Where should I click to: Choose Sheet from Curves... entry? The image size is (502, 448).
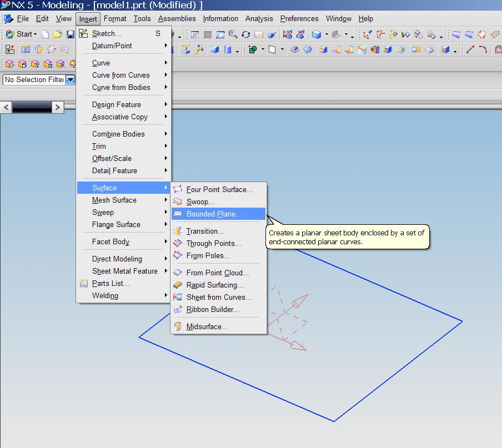(x=218, y=298)
